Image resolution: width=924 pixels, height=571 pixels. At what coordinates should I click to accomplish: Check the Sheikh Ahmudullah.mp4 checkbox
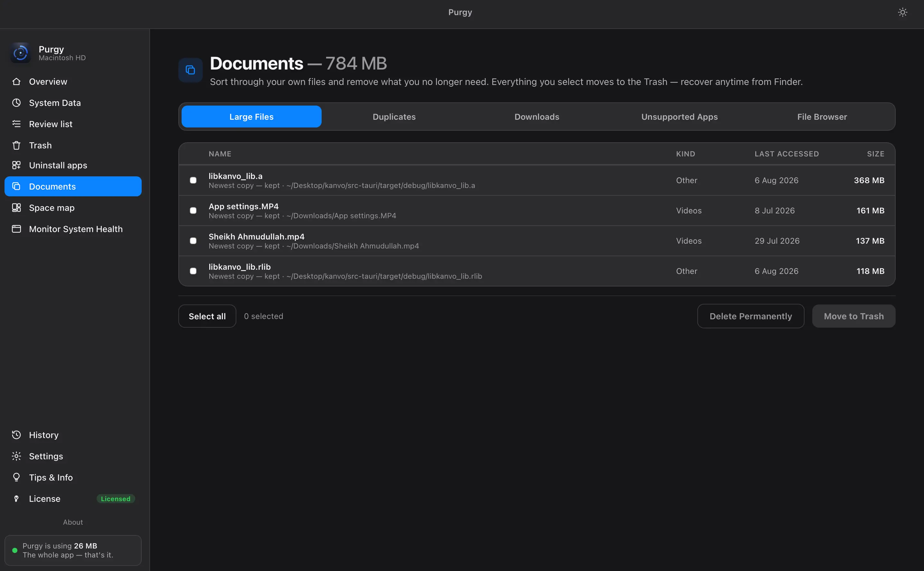coord(193,240)
